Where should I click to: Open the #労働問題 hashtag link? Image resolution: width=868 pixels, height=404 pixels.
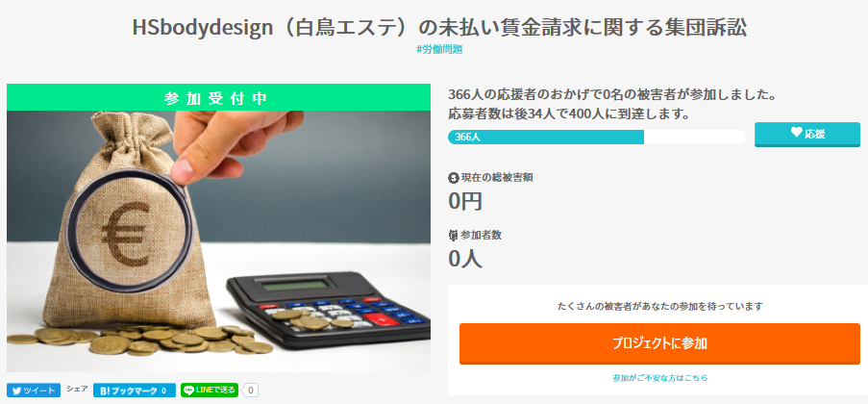(x=439, y=49)
